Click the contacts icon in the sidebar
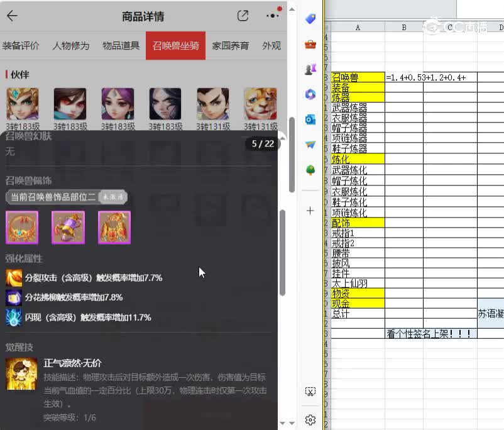The height and width of the screenshot is (430, 504). pos(310,69)
